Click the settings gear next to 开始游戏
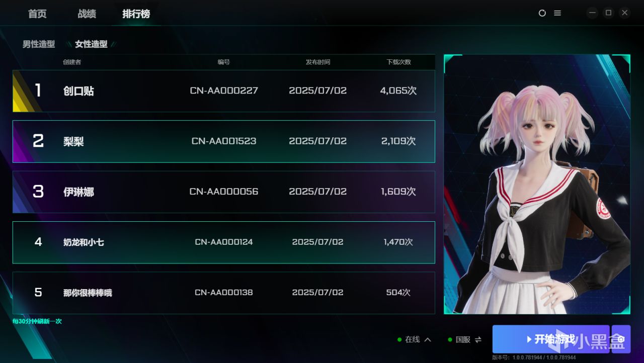 click(x=621, y=339)
